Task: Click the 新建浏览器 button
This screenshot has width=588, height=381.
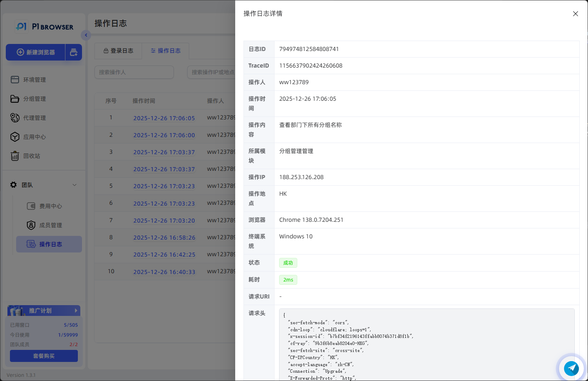Action: (36, 52)
